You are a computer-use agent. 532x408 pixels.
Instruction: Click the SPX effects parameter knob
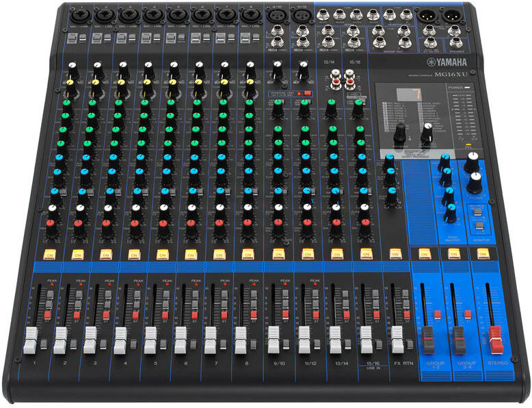427,131
